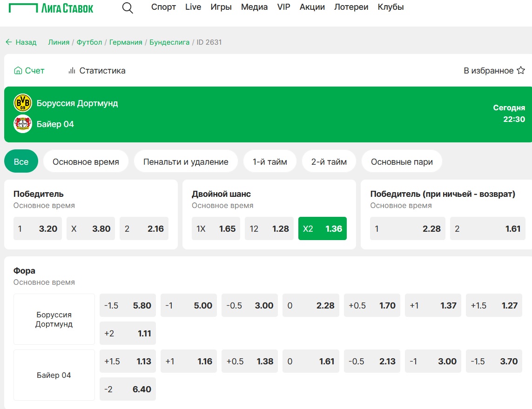Select Bayer handicap -1.5 at 3.70
The height and width of the screenshot is (409, 532).
(494, 361)
